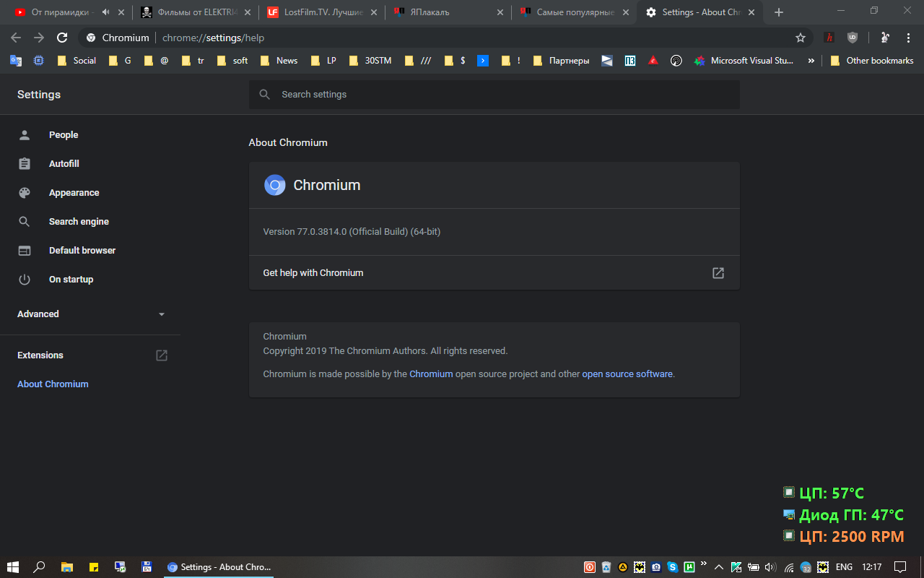Click the Appearance palette icon
The width and height of the screenshot is (924, 578).
[x=25, y=193]
